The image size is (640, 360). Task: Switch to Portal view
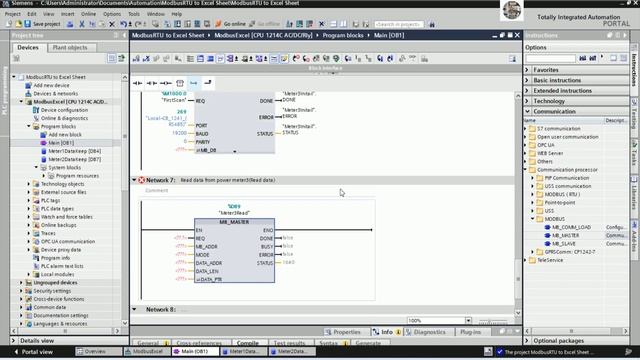[33, 351]
